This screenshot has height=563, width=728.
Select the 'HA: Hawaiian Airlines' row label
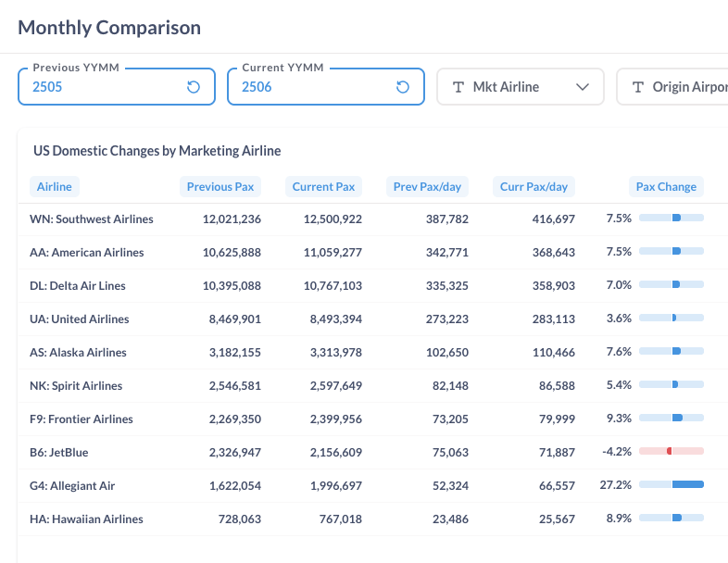pos(86,519)
